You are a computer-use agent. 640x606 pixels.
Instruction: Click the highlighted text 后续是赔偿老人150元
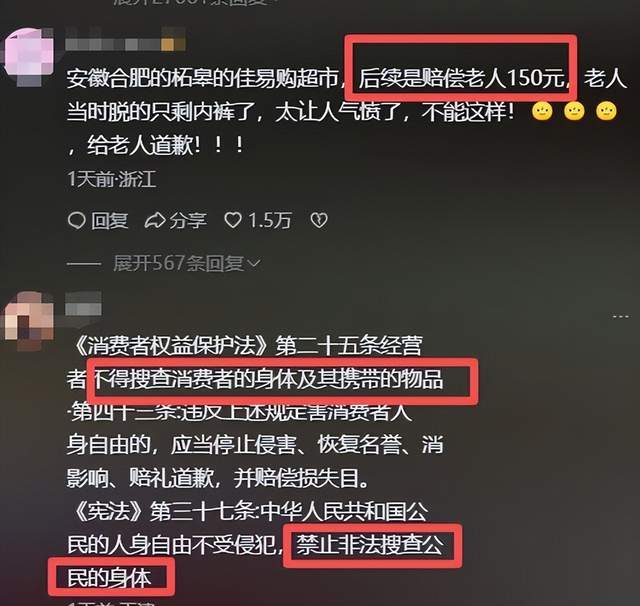click(461, 78)
